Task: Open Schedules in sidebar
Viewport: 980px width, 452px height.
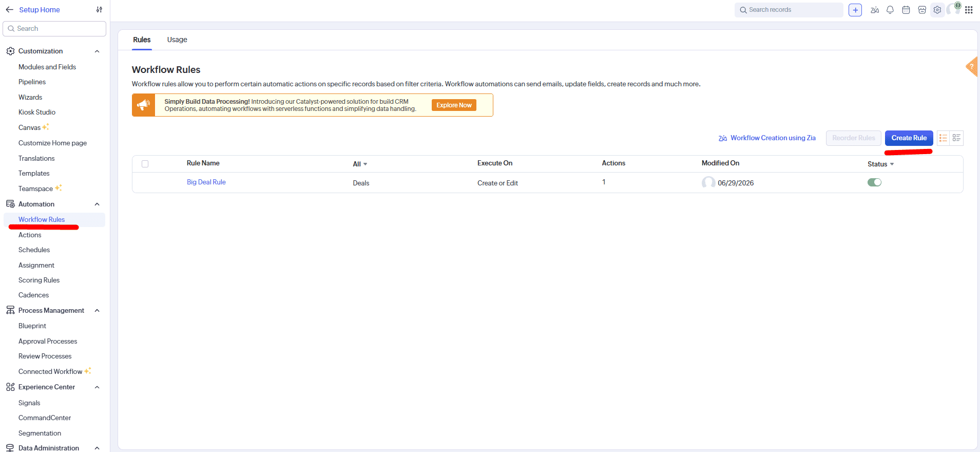Action: [34, 250]
